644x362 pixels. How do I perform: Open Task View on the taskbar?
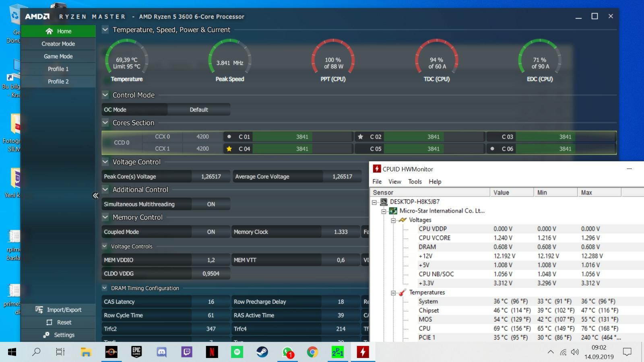(60, 352)
